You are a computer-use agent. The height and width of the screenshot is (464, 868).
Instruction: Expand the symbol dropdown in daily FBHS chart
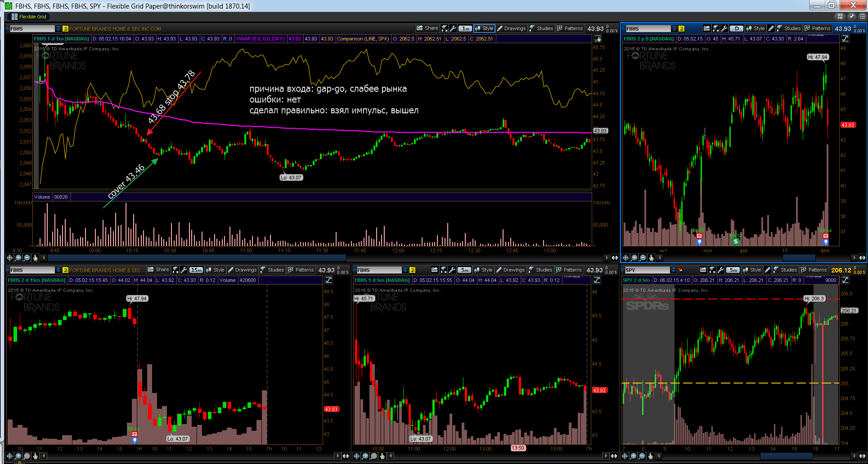(674, 29)
